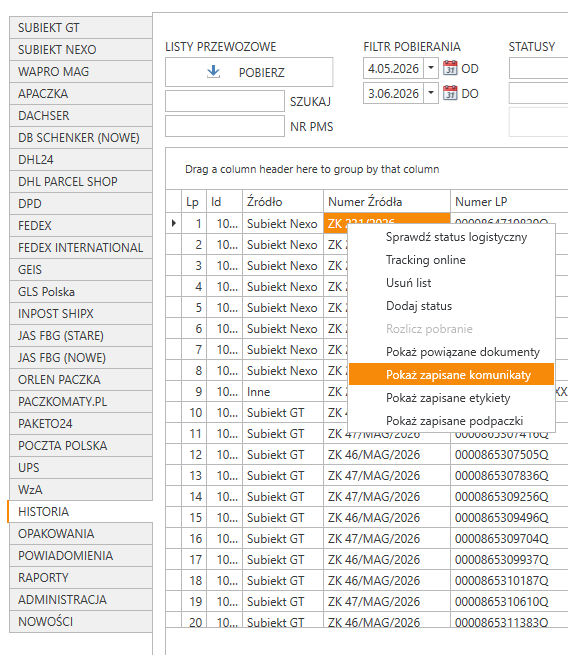
Task: Open the first STATUSY combo box
Action: coord(538,69)
